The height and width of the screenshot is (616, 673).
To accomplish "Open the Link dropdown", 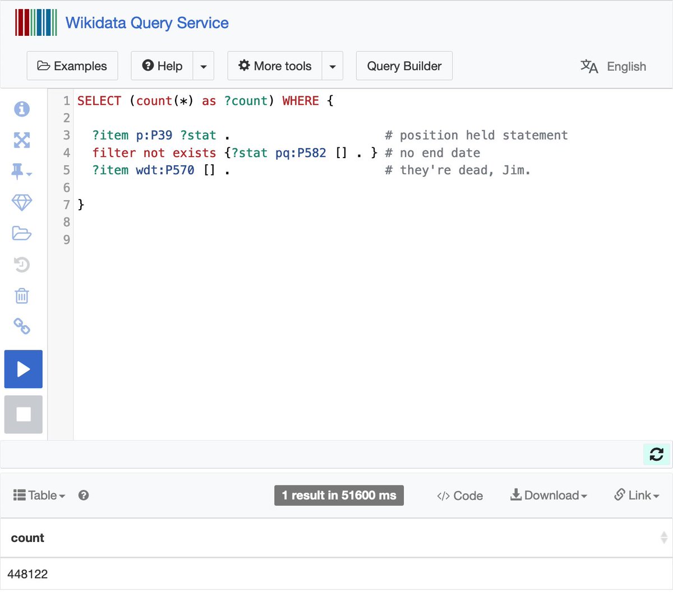I will coord(637,495).
